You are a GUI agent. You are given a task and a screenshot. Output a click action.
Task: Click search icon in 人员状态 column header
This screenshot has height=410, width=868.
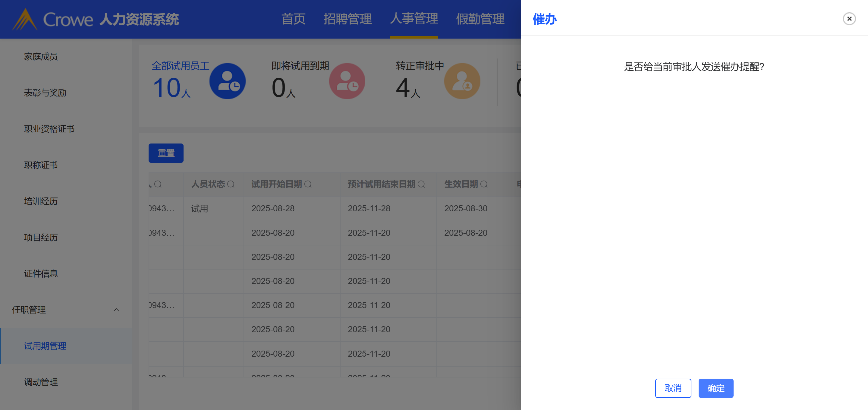pyautogui.click(x=231, y=184)
